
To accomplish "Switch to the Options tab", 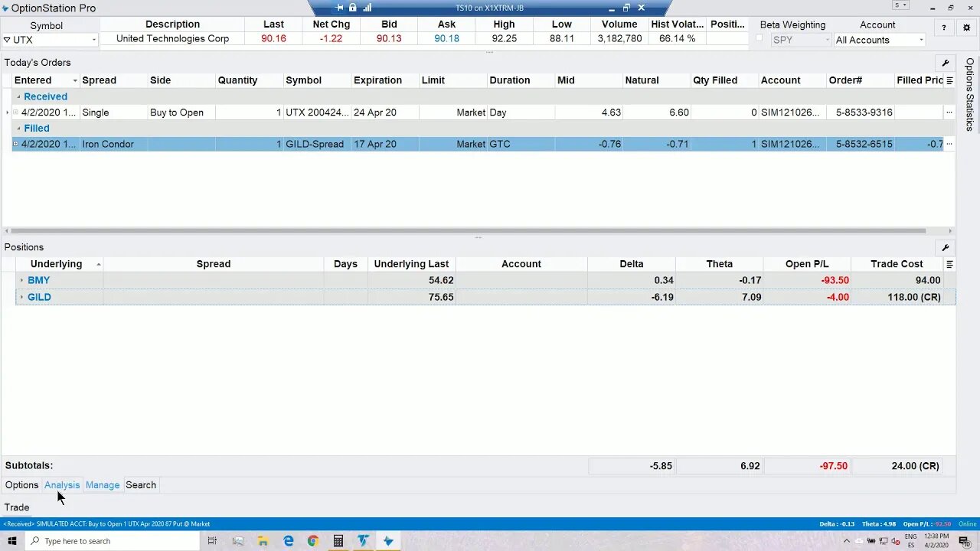I will (21, 485).
